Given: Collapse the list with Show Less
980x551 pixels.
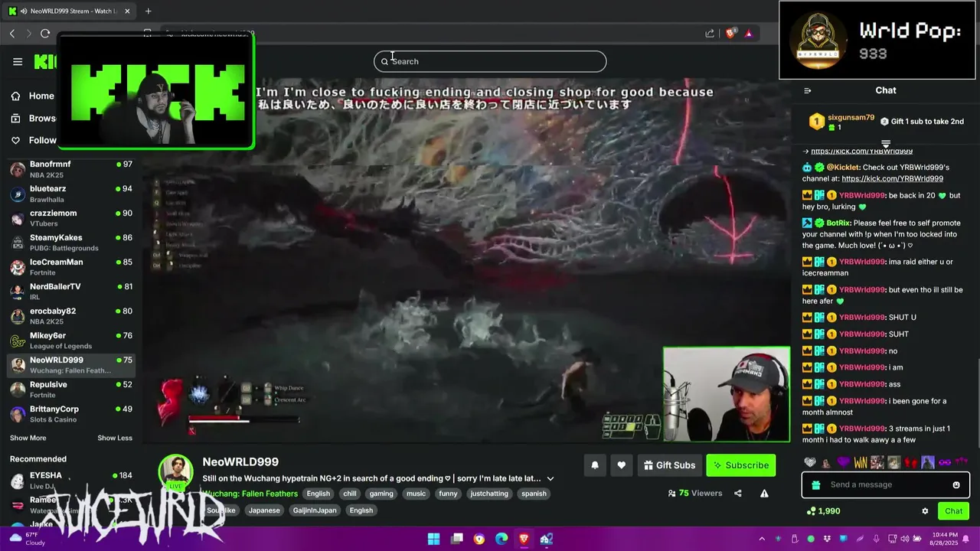Looking at the screenshot, I should coord(115,438).
